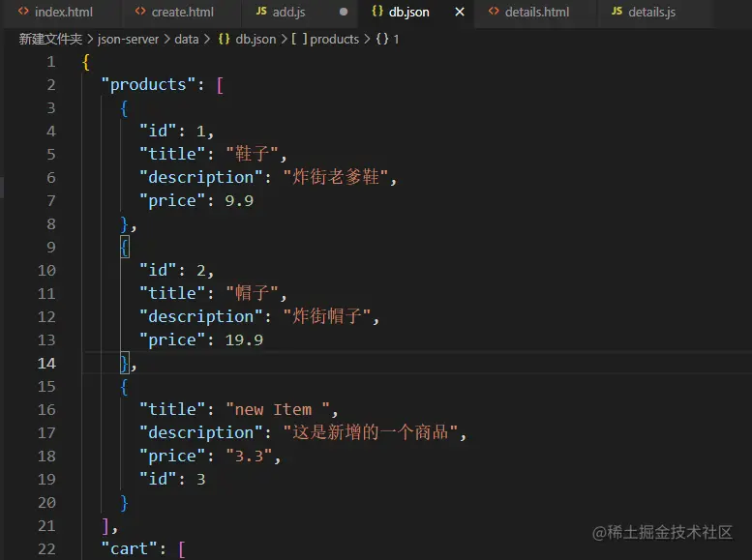Click the HTML icon on details.html tab
Viewport: 752px width, 560px height.
click(494, 12)
